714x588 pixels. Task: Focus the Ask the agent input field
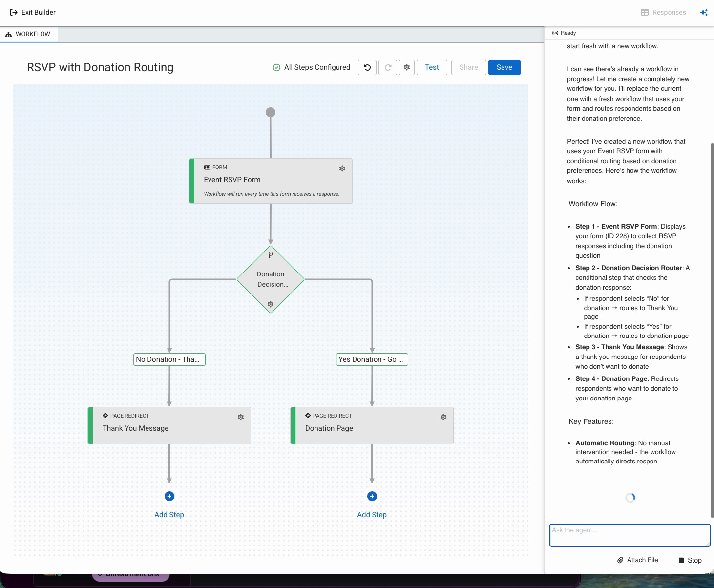coord(630,535)
